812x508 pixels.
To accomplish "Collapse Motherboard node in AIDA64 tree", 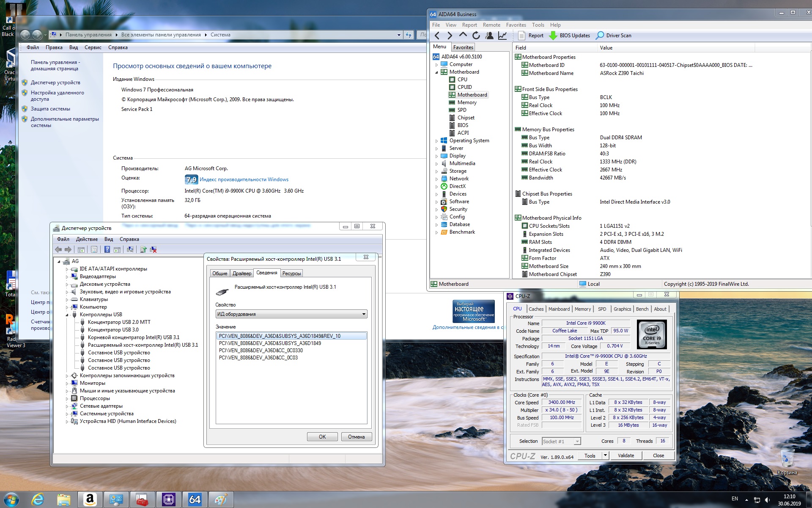I will [x=436, y=72].
